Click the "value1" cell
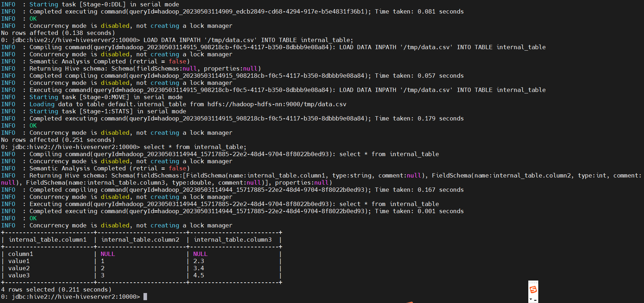The width and height of the screenshot is (644, 303). pos(19,261)
